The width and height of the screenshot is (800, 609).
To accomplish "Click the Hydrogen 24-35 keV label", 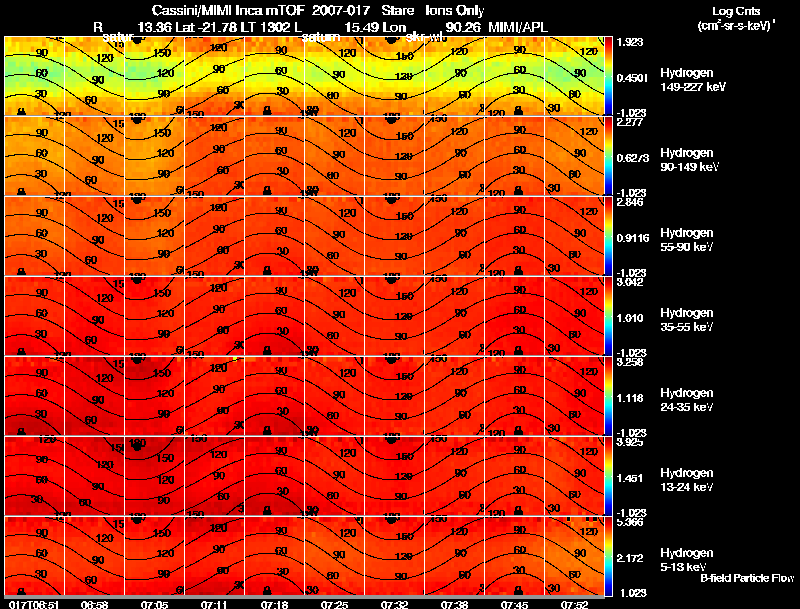I will tap(687, 400).
